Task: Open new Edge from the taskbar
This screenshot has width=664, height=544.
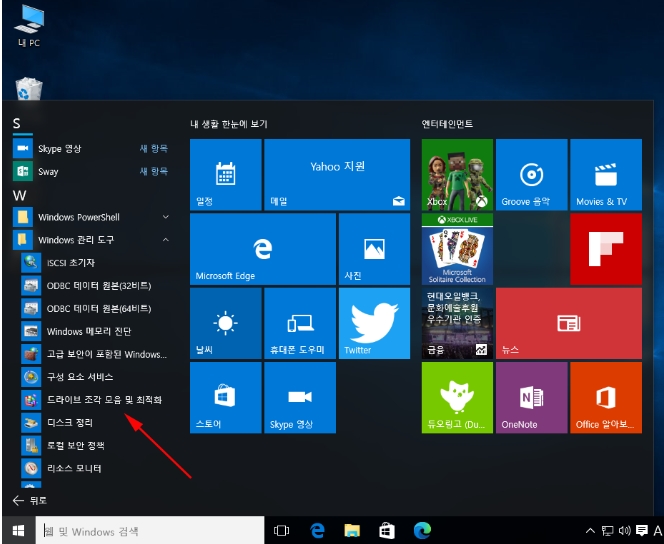Action: [422, 530]
